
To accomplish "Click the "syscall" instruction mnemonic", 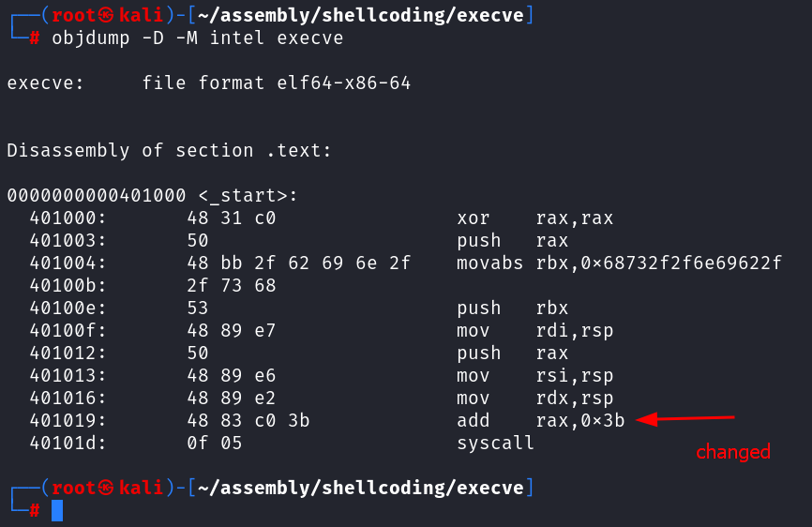I will (x=495, y=444).
